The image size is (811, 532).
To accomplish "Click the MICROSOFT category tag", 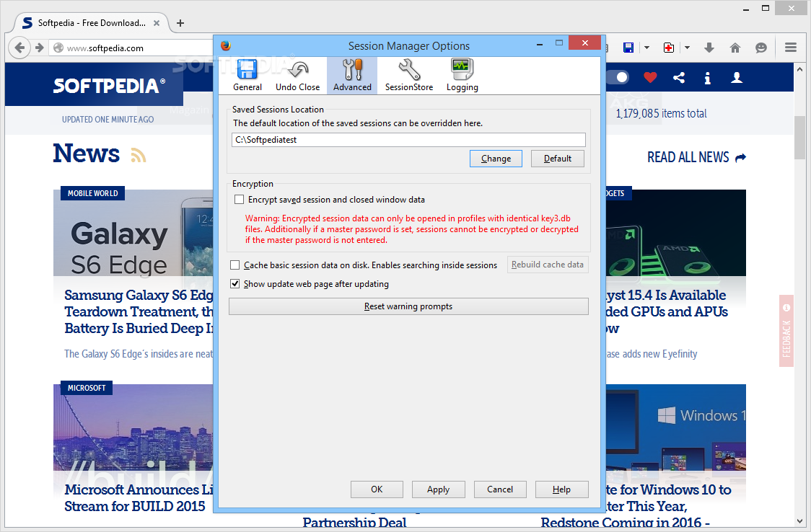I will [87, 388].
